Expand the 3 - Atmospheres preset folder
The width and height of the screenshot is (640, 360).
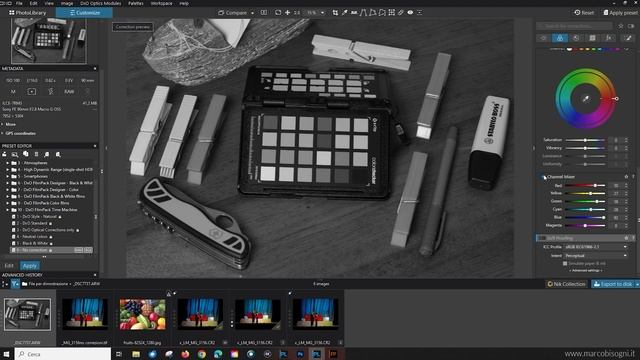click(x=7, y=163)
